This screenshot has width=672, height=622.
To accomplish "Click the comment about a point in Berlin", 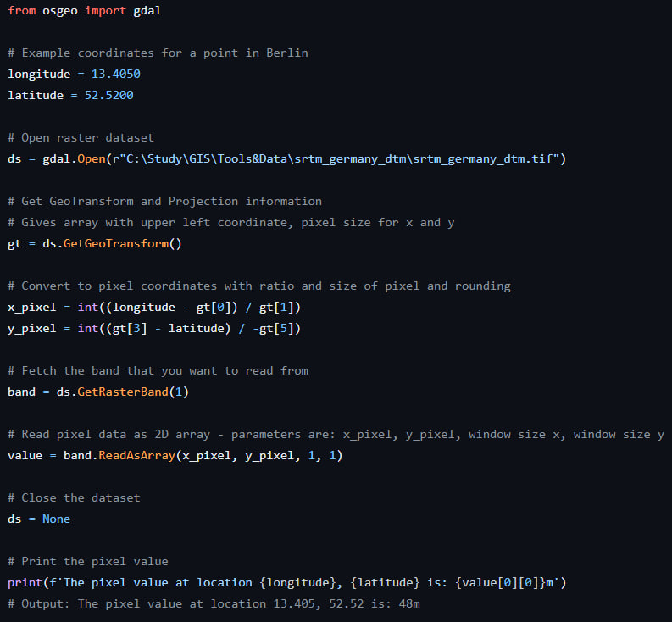I will click(158, 53).
